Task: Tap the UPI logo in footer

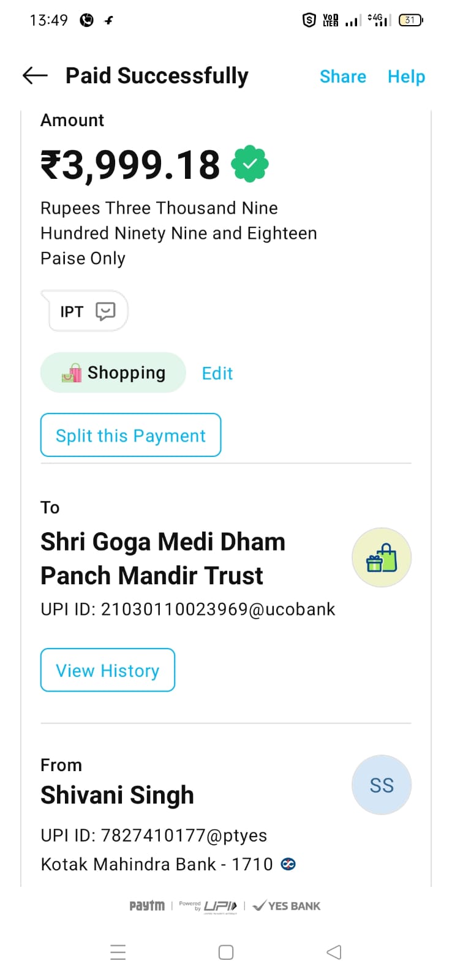Action: 219,906
